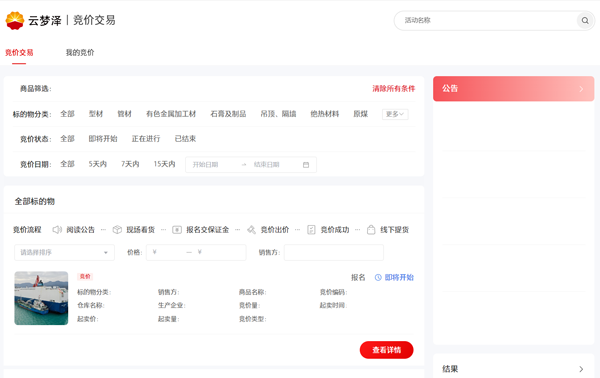600x378 pixels.
Task: Switch to the 我的竞价 tab
Action: (x=80, y=52)
